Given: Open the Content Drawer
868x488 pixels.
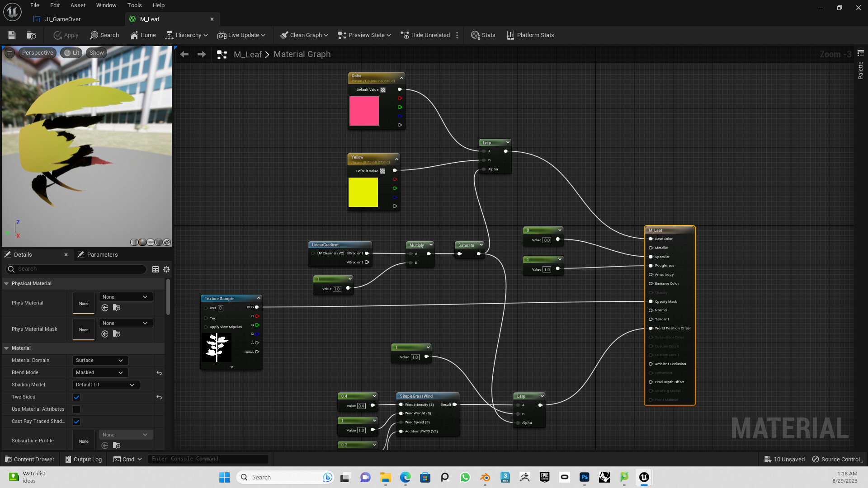Looking at the screenshot, I should pyautogui.click(x=30, y=459).
